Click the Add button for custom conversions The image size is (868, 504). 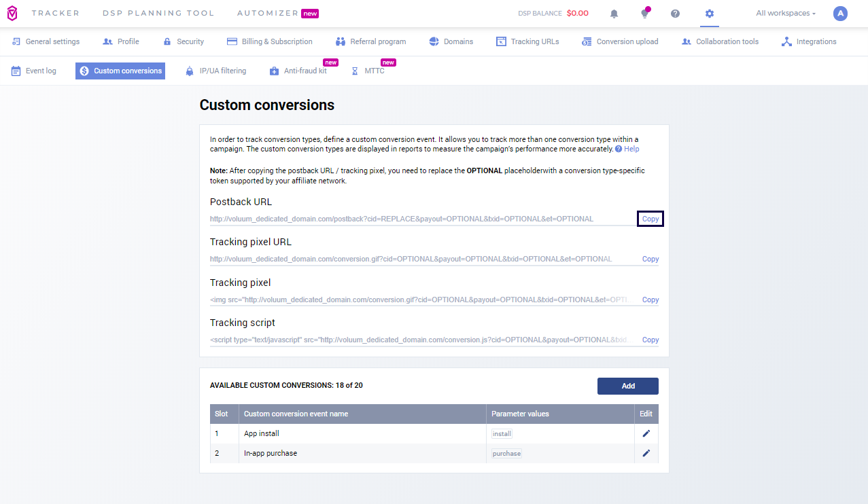click(627, 386)
